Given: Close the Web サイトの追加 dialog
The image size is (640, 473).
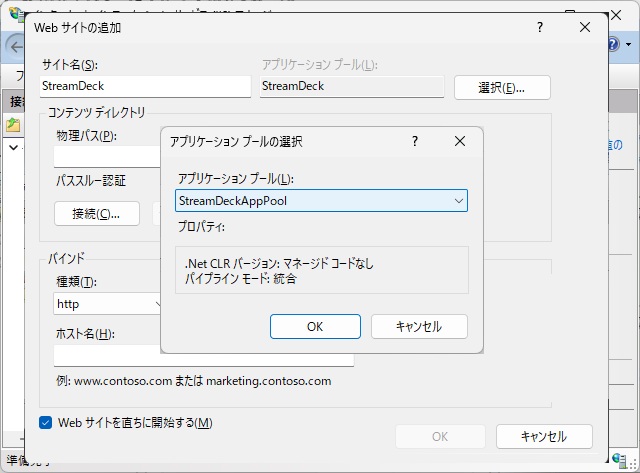Looking at the screenshot, I should pos(585,27).
